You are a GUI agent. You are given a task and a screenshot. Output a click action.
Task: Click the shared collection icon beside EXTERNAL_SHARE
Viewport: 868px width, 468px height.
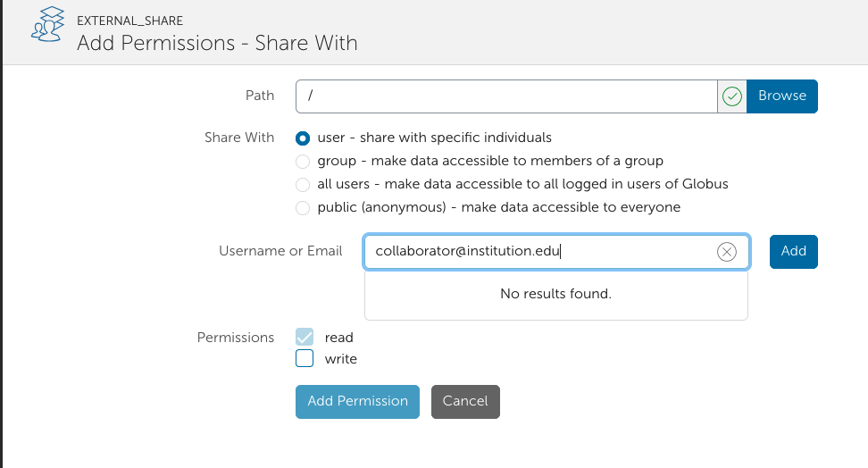click(47, 24)
